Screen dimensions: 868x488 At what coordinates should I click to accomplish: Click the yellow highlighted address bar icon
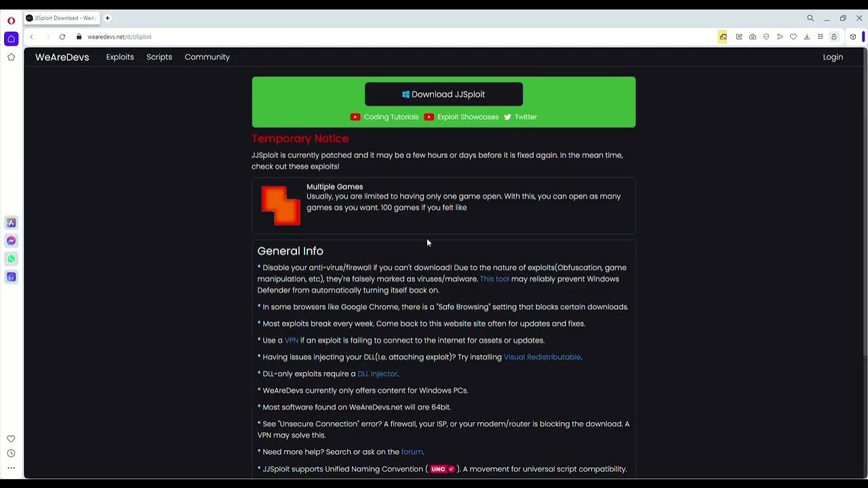pos(723,37)
